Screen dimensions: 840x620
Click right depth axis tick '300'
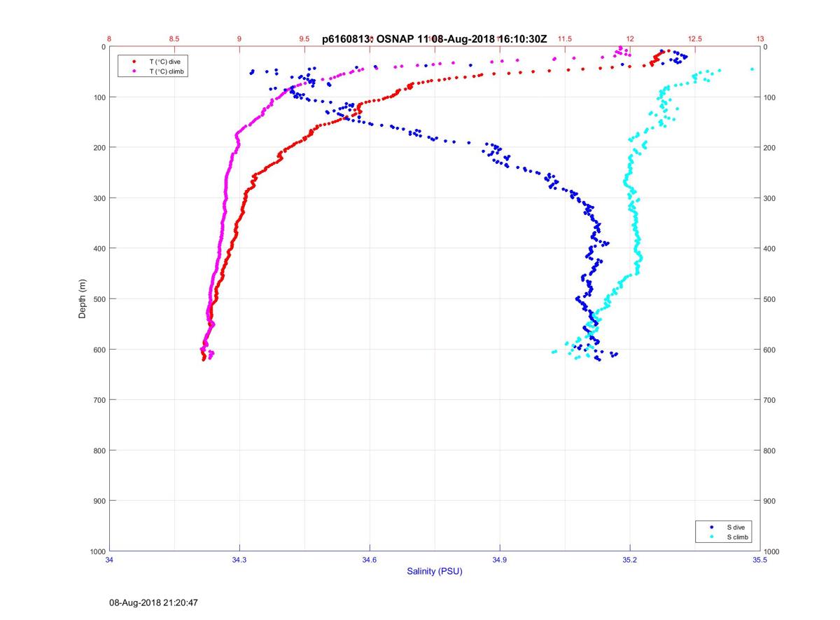(x=770, y=198)
